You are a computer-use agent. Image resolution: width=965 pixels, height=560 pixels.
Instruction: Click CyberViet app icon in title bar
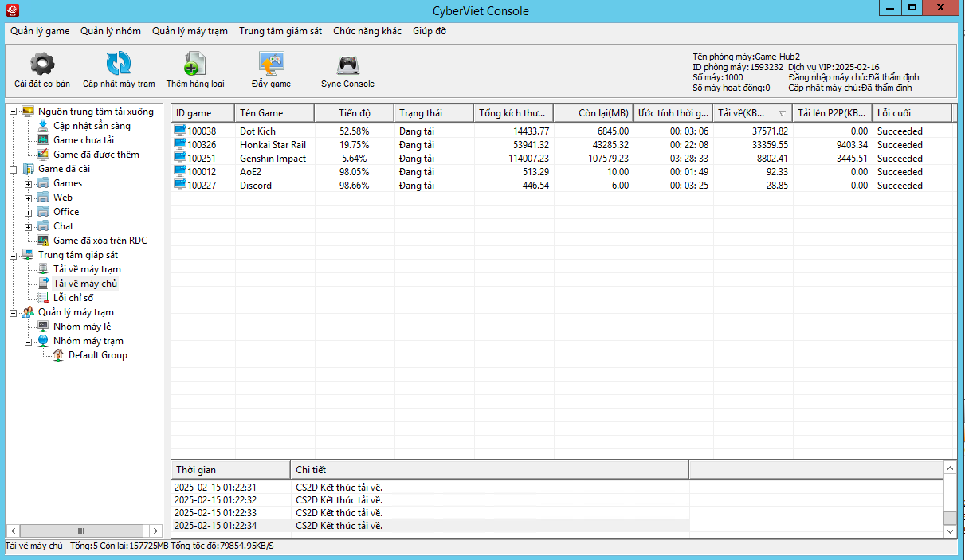coord(12,10)
